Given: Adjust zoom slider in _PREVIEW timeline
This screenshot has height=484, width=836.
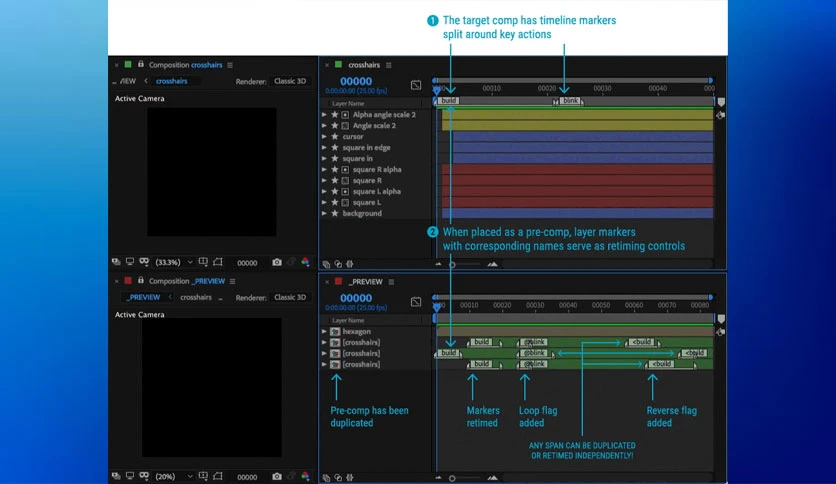Looking at the screenshot, I should pyautogui.click(x=452, y=478).
